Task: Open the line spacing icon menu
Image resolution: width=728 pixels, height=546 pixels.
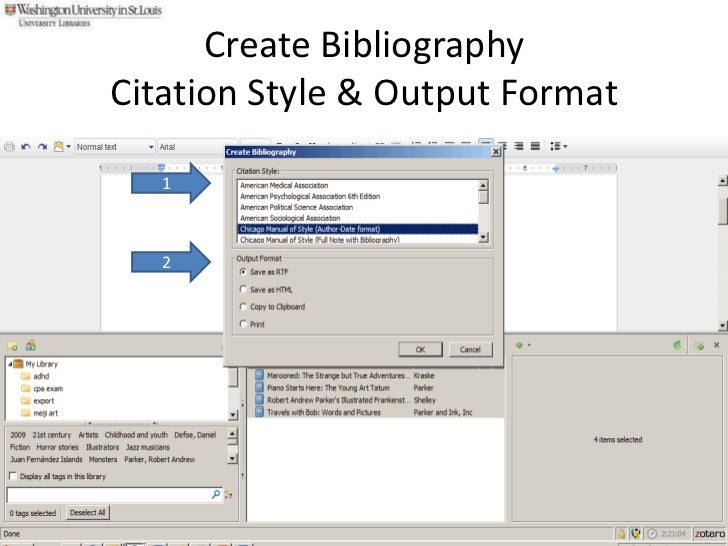Action: click(x=559, y=146)
